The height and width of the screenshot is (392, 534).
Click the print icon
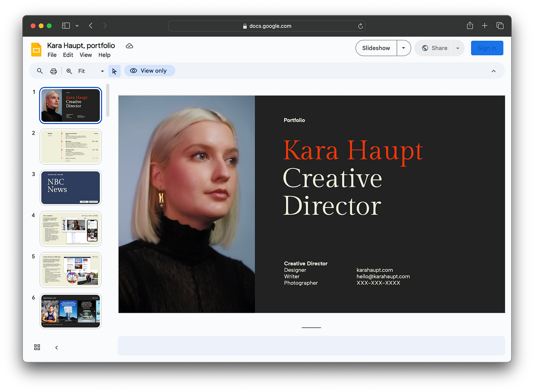(54, 71)
